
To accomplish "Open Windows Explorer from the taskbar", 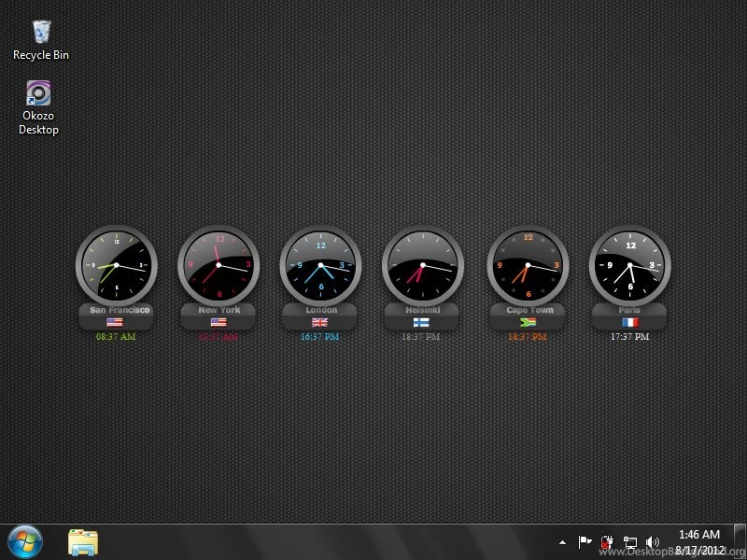I will click(x=83, y=541).
